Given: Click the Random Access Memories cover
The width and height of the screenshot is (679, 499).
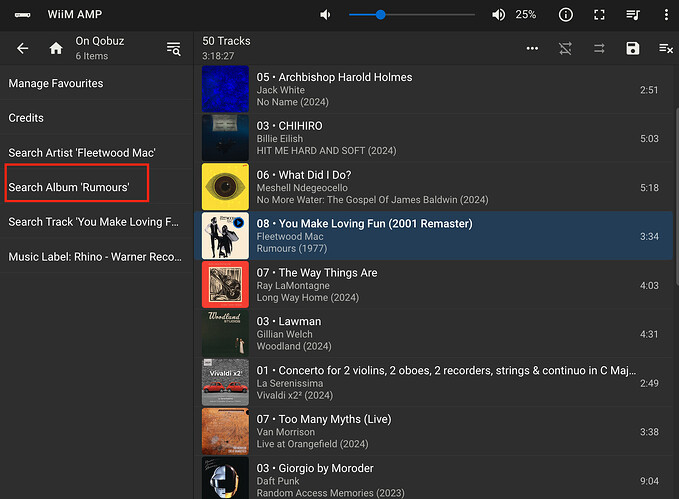Looking at the screenshot, I should point(225,478).
